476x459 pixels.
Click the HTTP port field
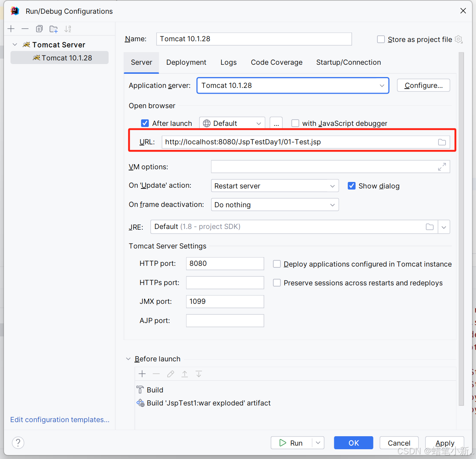click(225, 264)
